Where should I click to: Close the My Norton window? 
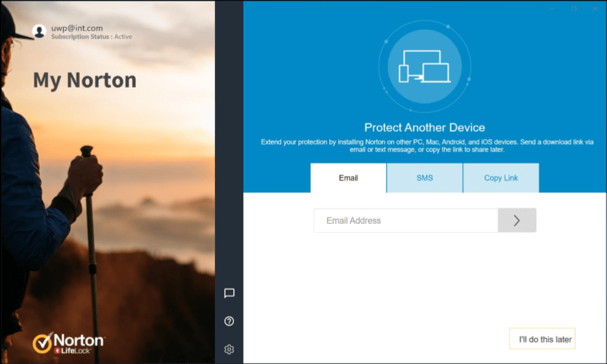pos(594,9)
